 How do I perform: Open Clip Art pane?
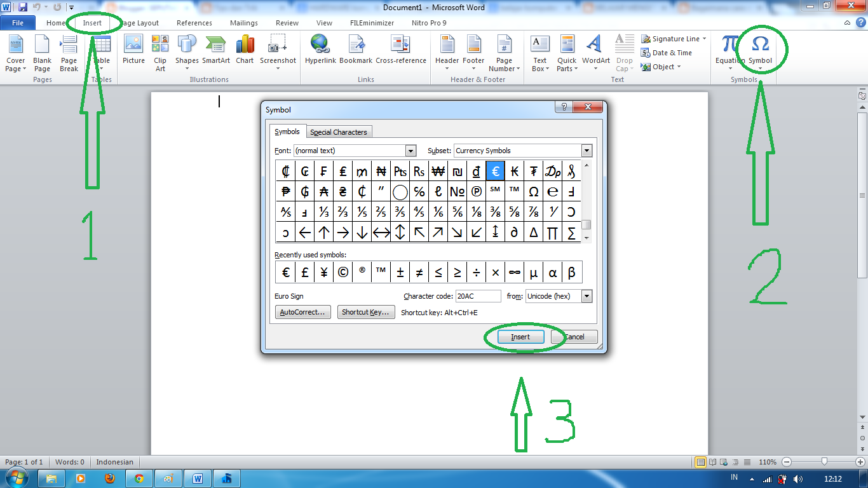(x=160, y=53)
